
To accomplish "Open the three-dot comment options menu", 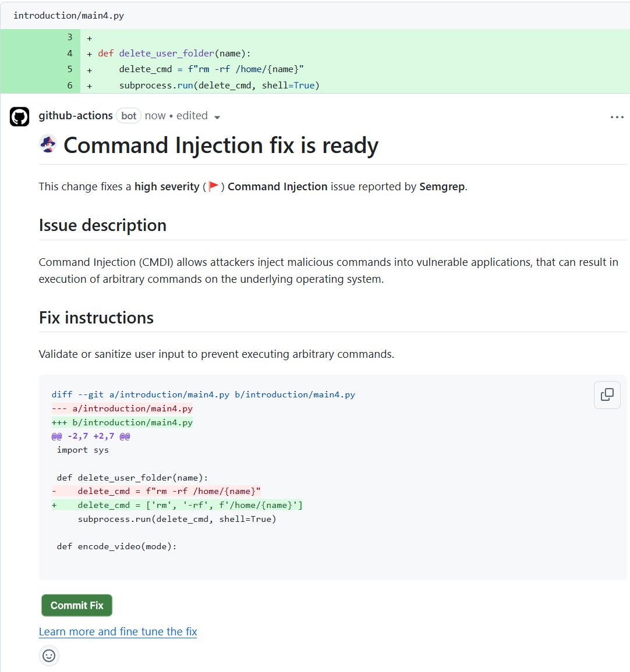I will [617, 117].
